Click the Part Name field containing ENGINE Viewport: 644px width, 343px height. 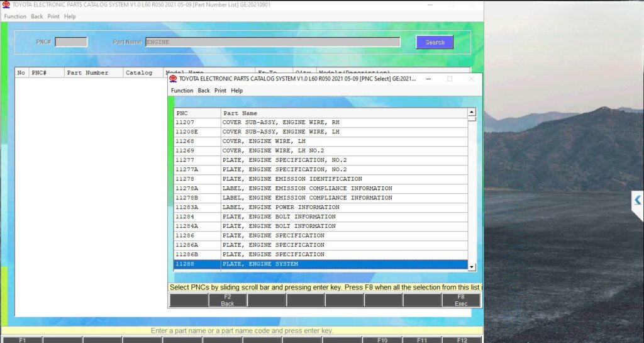pos(272,42)
